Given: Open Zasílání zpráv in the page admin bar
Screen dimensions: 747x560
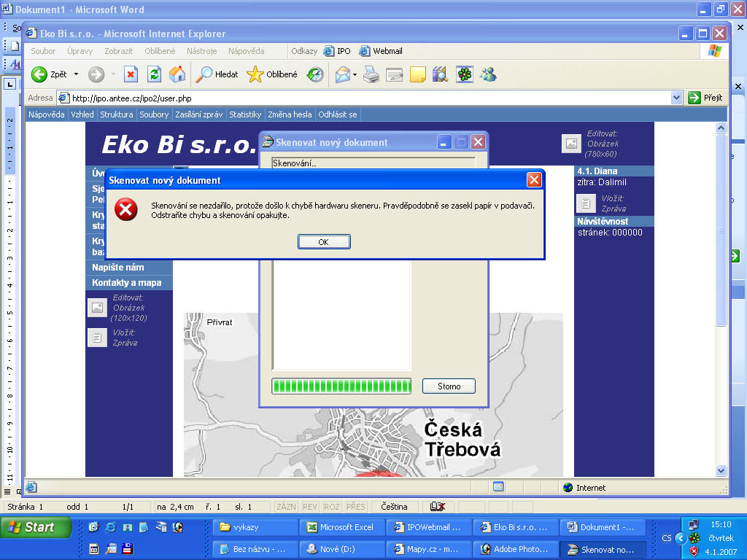Looking at the screenshot, I should (198, 114).
